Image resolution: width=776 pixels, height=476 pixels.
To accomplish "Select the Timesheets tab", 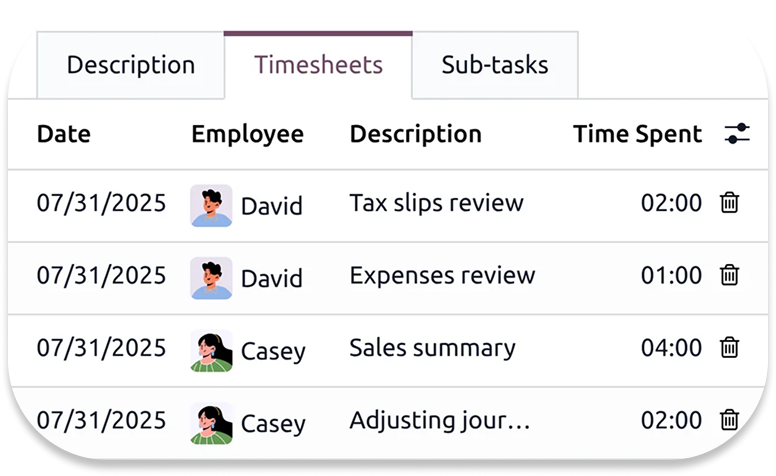I will 318,66.
